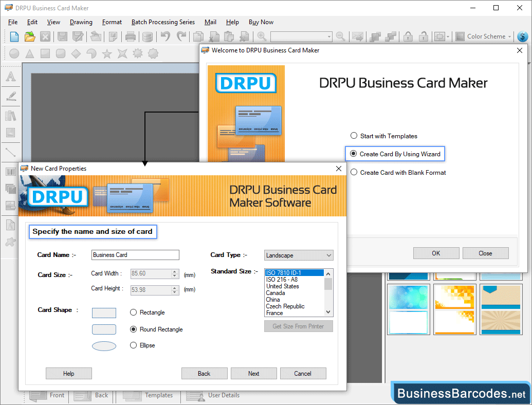532x405 pixels.
Task: Select the circle shape tool
Action: [x=14, y=53]
